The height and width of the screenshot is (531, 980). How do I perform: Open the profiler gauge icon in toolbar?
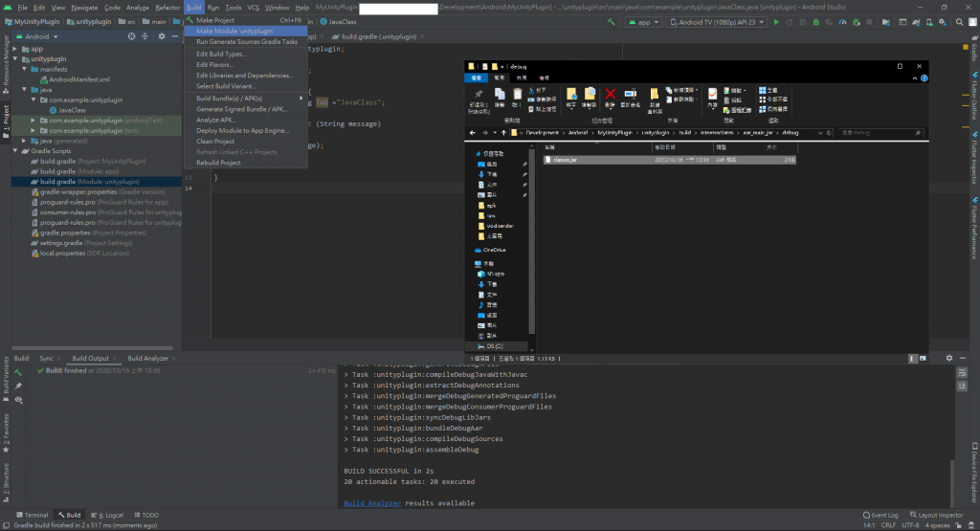point(842,22)
